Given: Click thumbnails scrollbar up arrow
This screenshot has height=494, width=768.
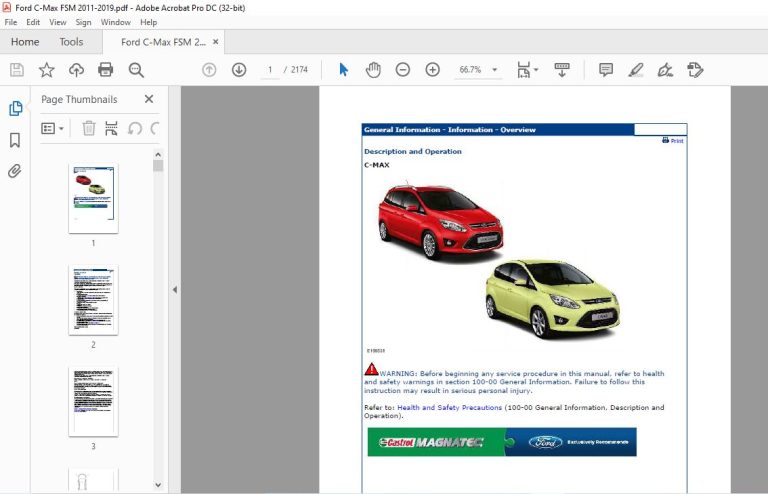Looking at the screenshot, I should [158, 155].
